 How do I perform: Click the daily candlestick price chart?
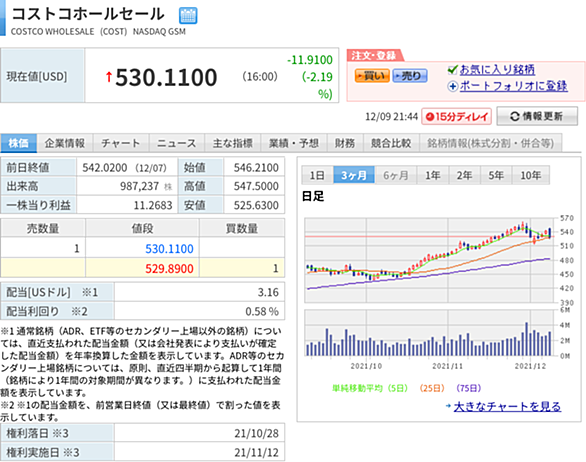429,260
